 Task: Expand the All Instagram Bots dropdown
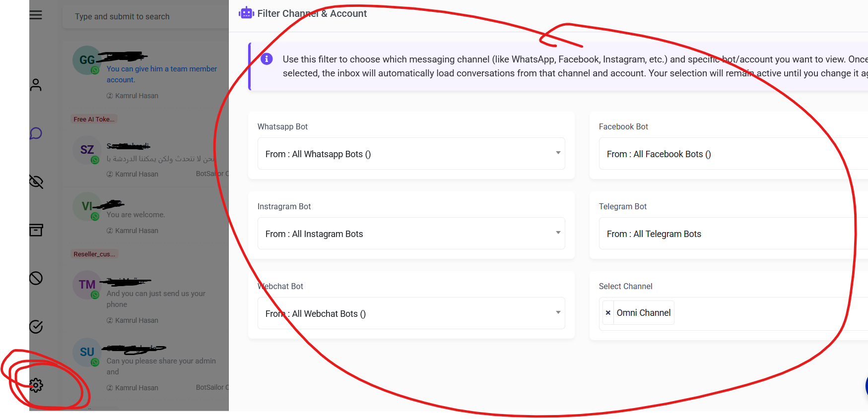(411, 234)
